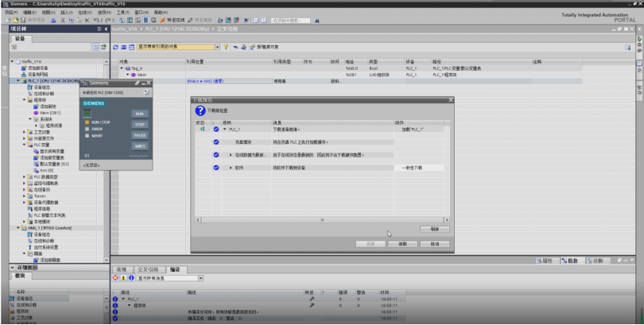The image size is (644, 325).
Task: Click the Compile toolbar icon
Action: [x=122, y=20]
